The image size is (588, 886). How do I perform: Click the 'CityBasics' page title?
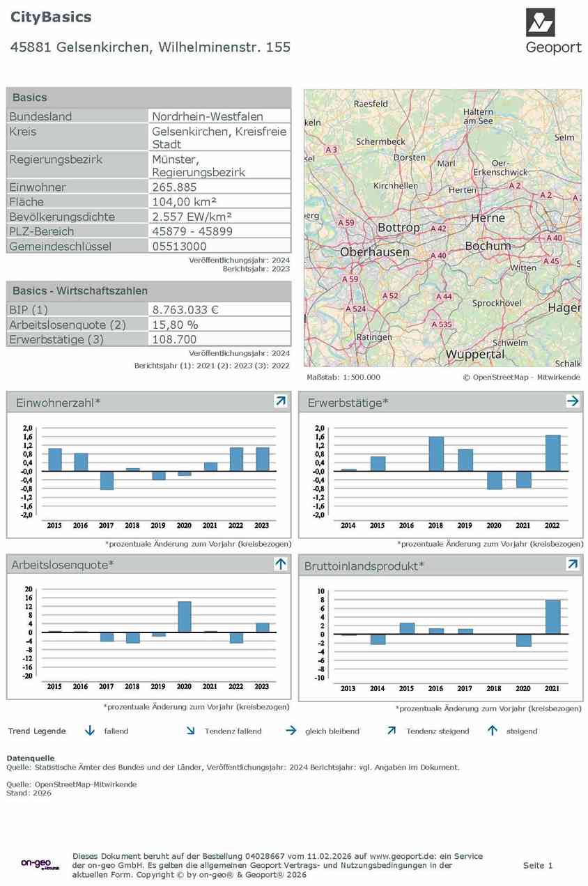pyautogui.click(x=51, y=17)
